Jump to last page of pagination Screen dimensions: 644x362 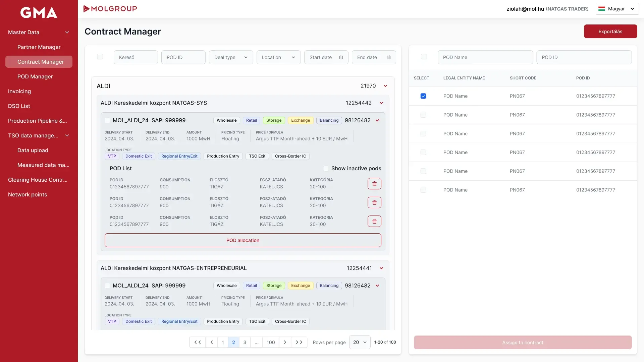coord(299,342)
